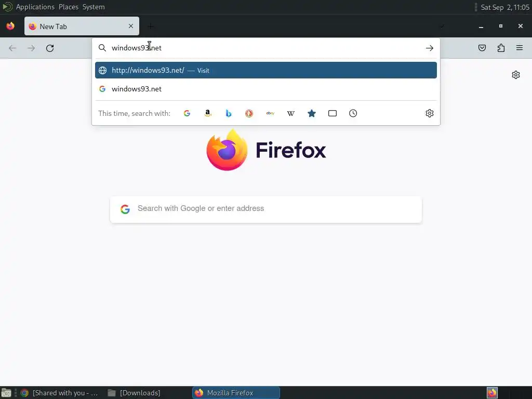Image resolution: width=532 pixels, height=399 pixels.
Task: Open the Places menu
Action: pos(69,7)
